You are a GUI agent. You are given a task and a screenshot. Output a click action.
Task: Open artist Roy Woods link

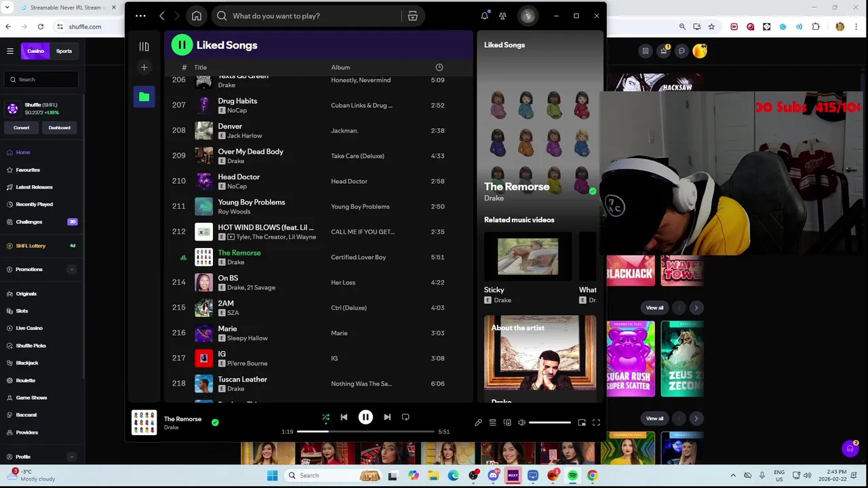click(x=234, y=211)
